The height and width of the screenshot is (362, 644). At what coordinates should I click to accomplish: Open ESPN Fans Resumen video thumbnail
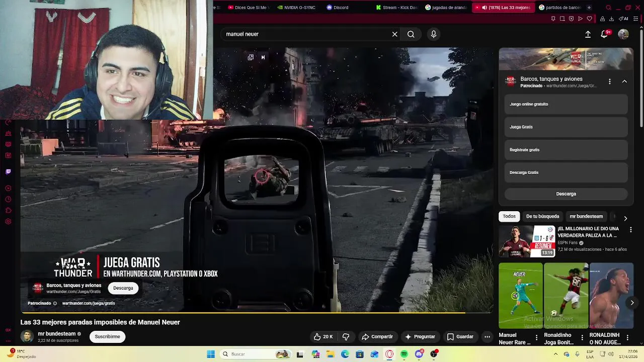tap(526, 241)
